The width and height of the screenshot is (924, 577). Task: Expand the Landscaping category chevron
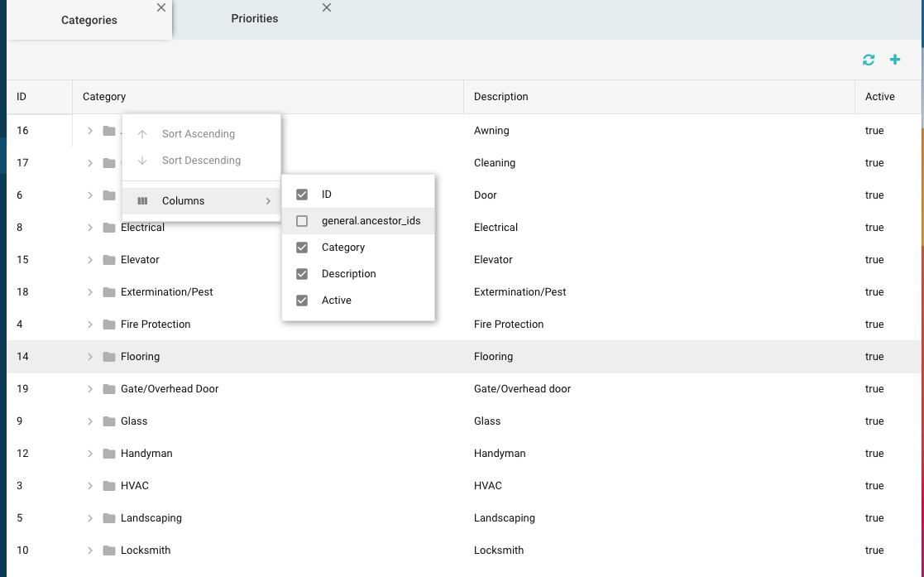point(90,518)
